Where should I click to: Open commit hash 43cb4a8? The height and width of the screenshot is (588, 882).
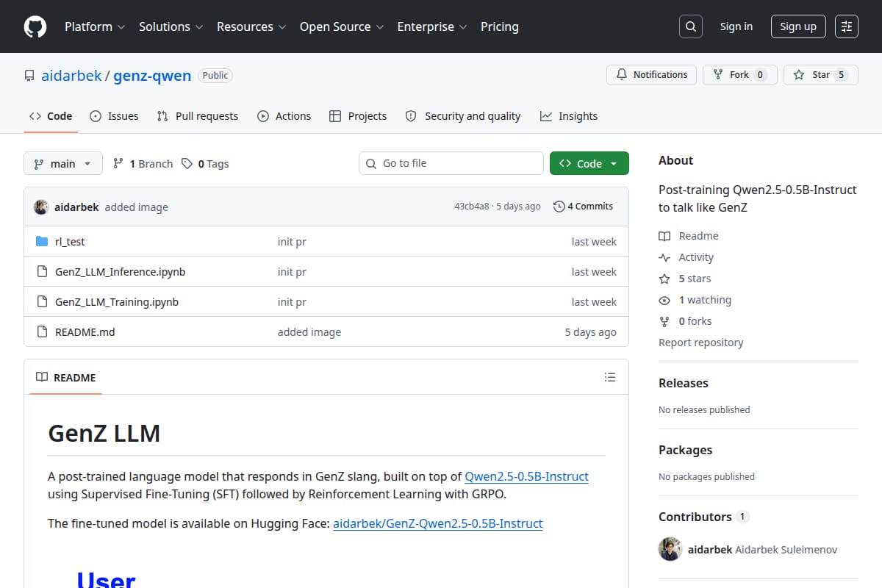pos(471,207)
